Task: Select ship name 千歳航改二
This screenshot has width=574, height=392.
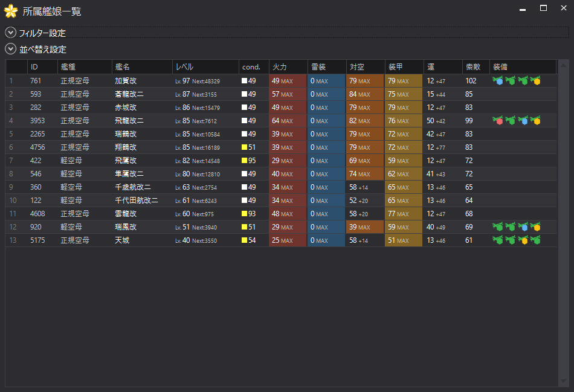Action: (133, 187)
